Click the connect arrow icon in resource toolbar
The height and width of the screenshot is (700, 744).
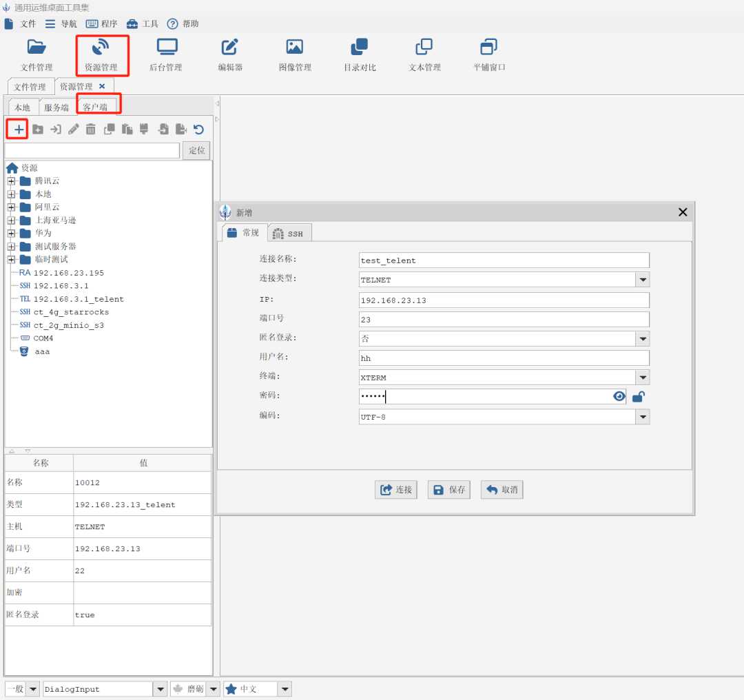[x=56, y=129]
